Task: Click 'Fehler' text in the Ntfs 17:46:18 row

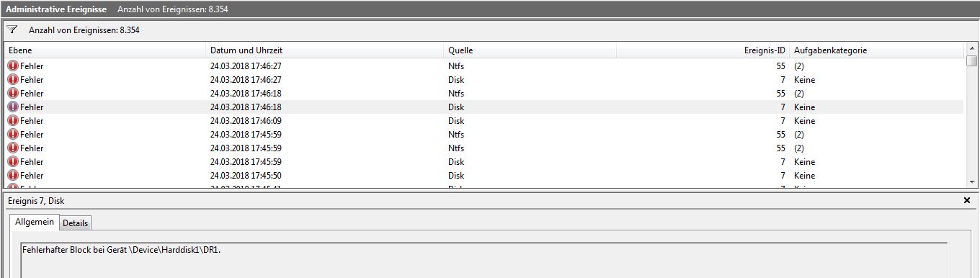Action: tap(32, 94)
